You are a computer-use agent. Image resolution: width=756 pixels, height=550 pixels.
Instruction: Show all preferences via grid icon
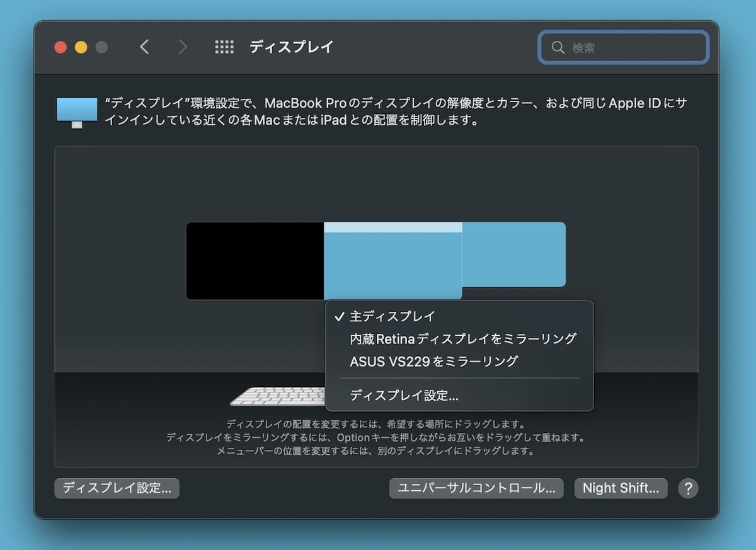click(224, 47)
